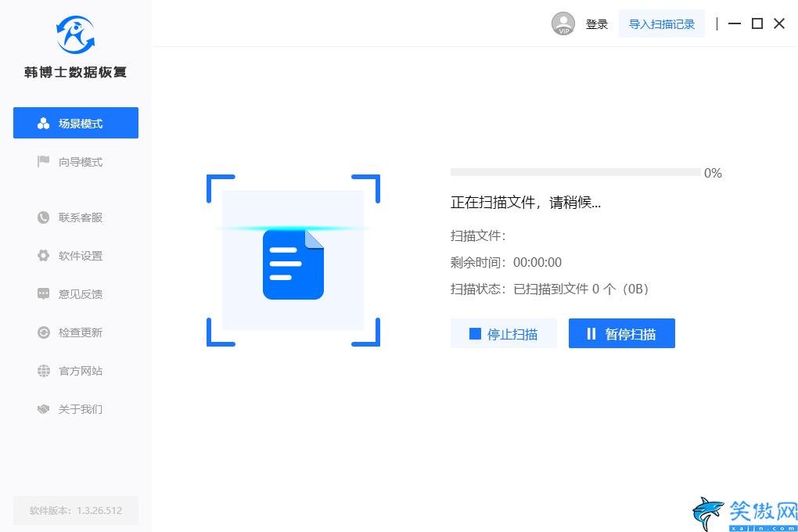The image size is (798, 532).
Task: Open 关于我们
Action: click(x=70, y=409)
